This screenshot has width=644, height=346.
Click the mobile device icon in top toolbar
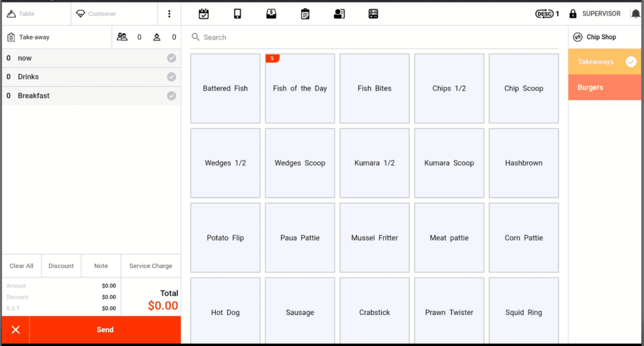click(238, 14)
